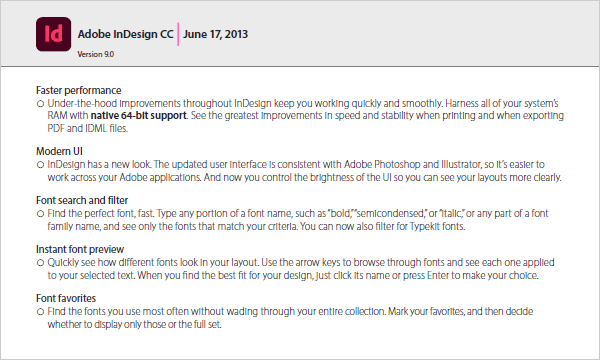Click the bold native 64-bit support text
The image size is (600, 360).
pyautogui.click(x=139, y=116)
